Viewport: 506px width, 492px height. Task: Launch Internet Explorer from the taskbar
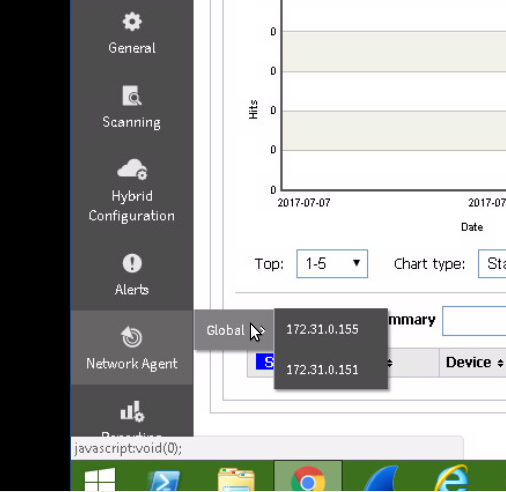(452, 479)
